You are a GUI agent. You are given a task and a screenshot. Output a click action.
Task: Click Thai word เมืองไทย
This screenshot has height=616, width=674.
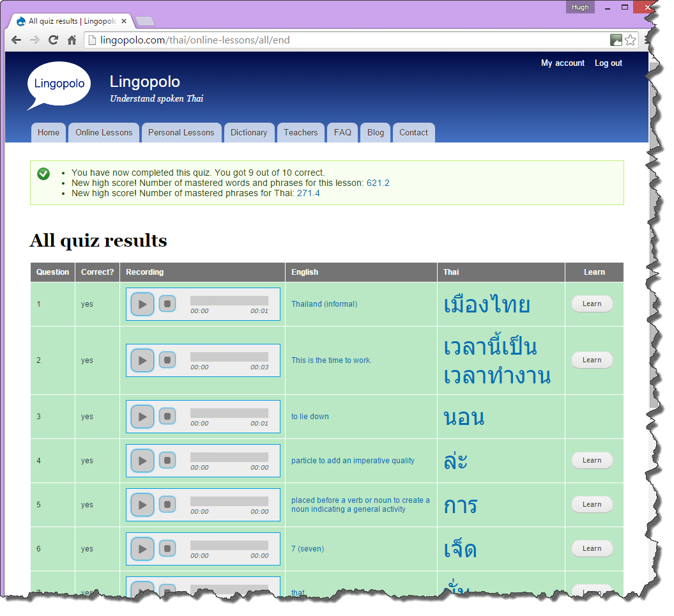click(487, 304)
